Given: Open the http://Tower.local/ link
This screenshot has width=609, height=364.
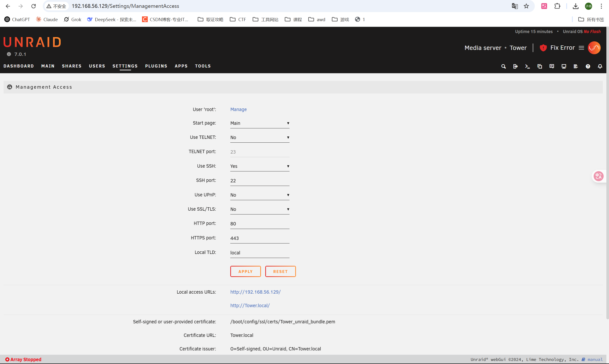Looking at the screenshot, I should coord(250,305).
